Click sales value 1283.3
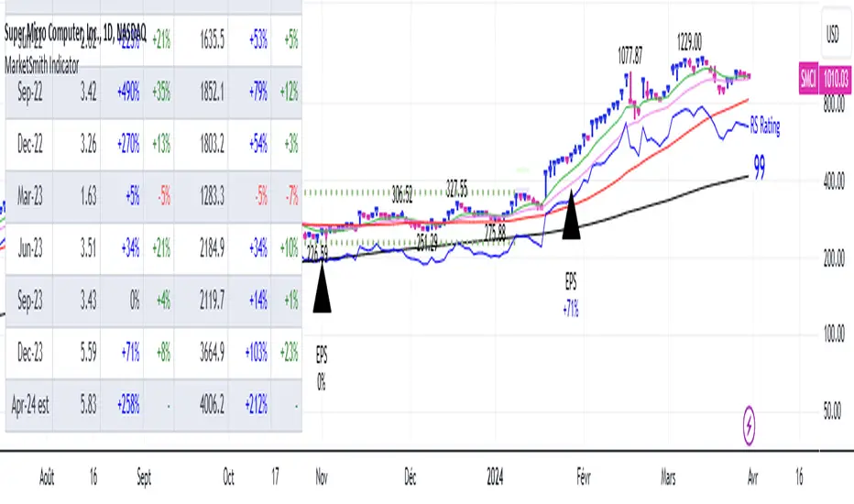This screenshot has width=854, height=504. pyautogui.click(x=212, y=196)
